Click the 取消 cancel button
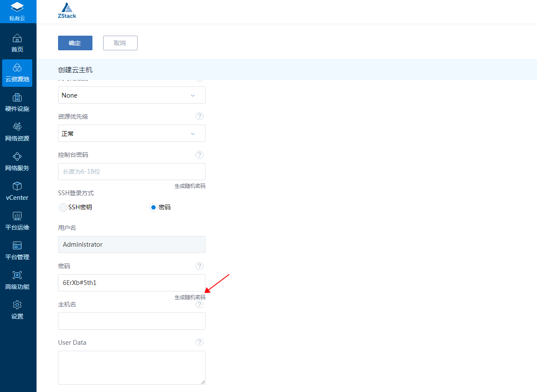Image resolution: width=537 pixels, height=392 pixels. click(120, 43)
